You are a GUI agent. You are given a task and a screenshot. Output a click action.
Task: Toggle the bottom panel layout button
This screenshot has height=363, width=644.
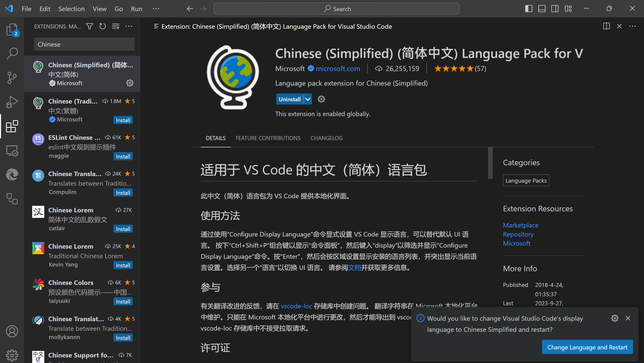tap(542, 9)
